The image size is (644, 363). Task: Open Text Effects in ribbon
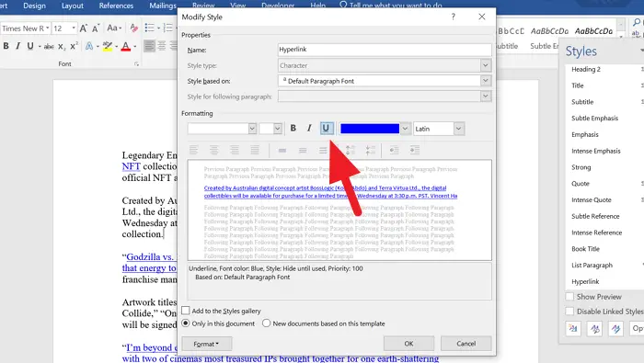pos(89,46)
